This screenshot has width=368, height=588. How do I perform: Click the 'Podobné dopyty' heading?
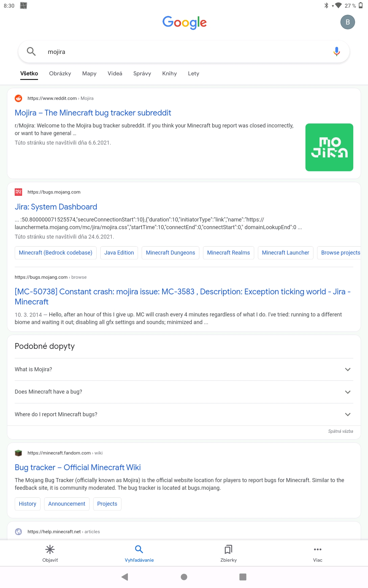tap(45, 346)
